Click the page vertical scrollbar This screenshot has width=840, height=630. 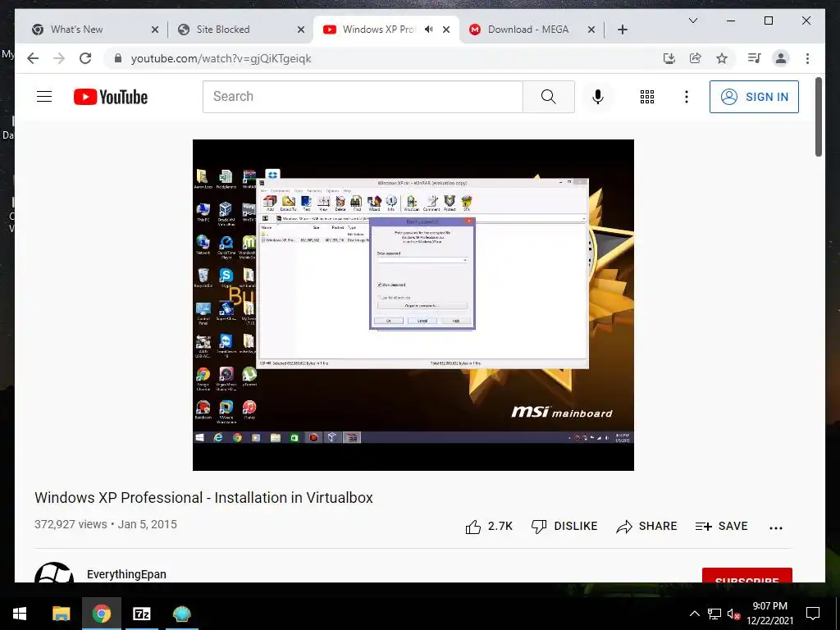click(819, 116)
